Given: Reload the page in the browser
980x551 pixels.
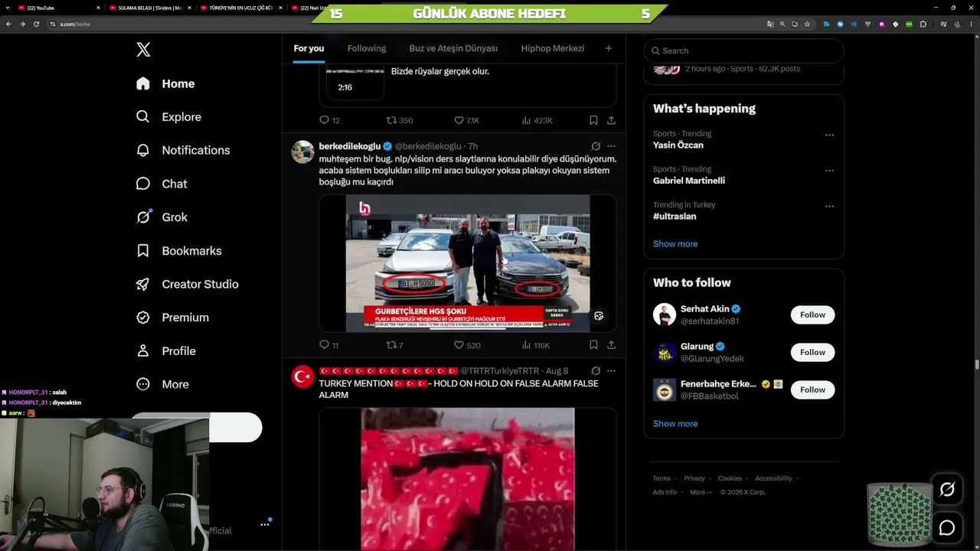Looking at the screenshot, I should pyautogui.click(x=36, y=24).
